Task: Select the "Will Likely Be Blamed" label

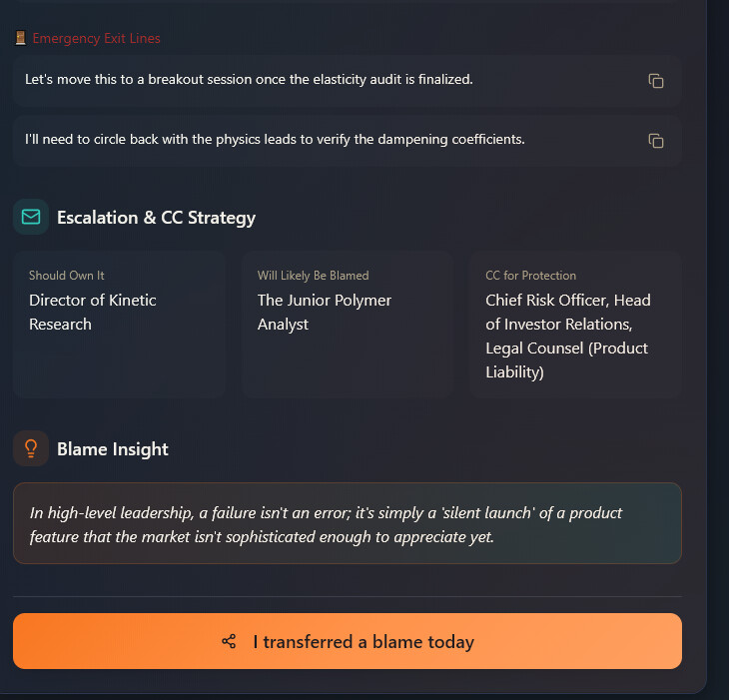Action: tap(314, 276)
